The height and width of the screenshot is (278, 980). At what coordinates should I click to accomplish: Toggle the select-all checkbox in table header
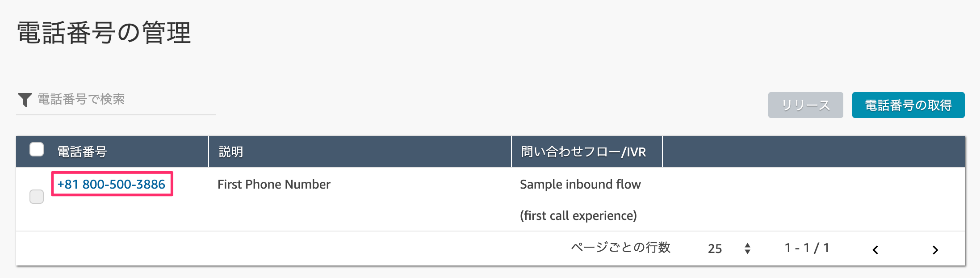tap(37, 149)
